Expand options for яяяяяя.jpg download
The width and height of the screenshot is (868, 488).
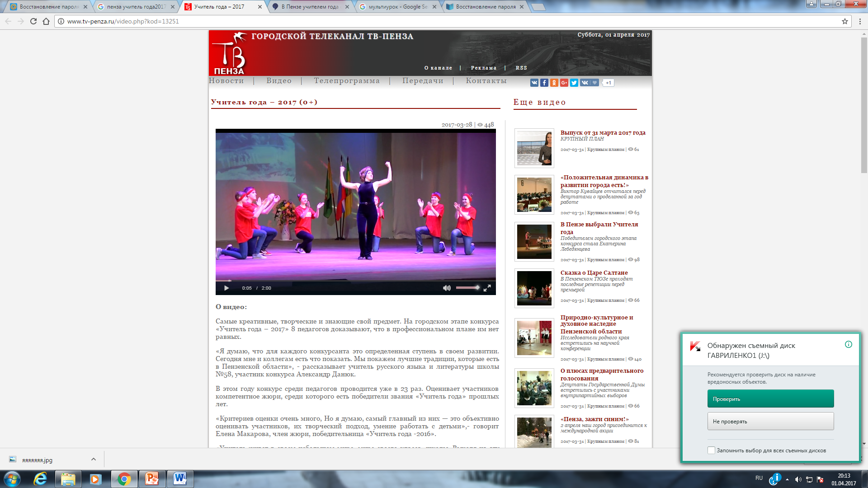[x=94, y=459]
